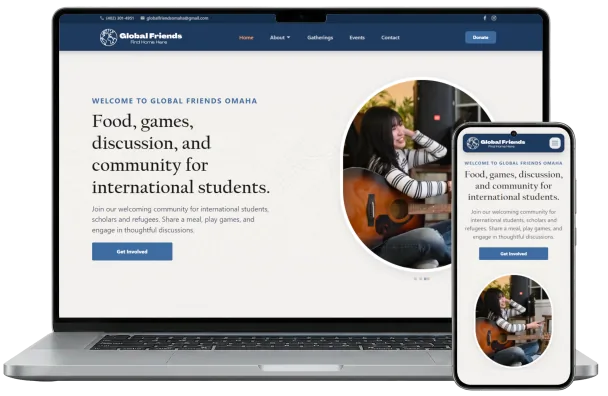The height and width of the screenshot is (396, 608).
Task: Tap the 'Food, games, discussion' headline on the phone
Action: pos(513,186)
